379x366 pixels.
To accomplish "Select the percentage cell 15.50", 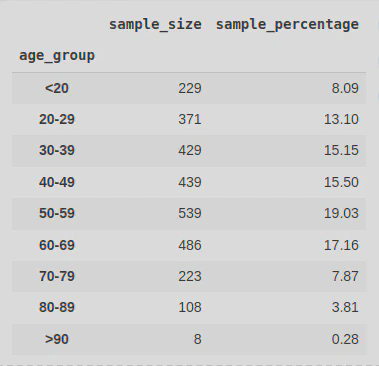I will 341,182.
